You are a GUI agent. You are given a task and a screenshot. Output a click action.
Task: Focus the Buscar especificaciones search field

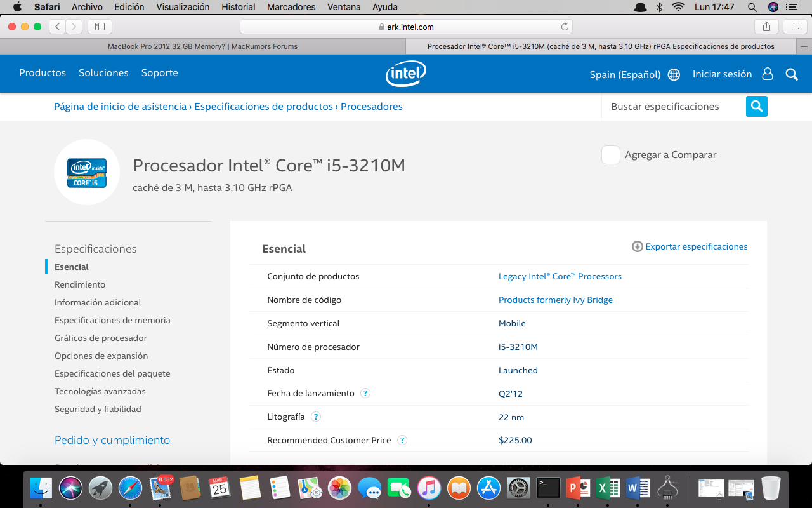point(674,107)
